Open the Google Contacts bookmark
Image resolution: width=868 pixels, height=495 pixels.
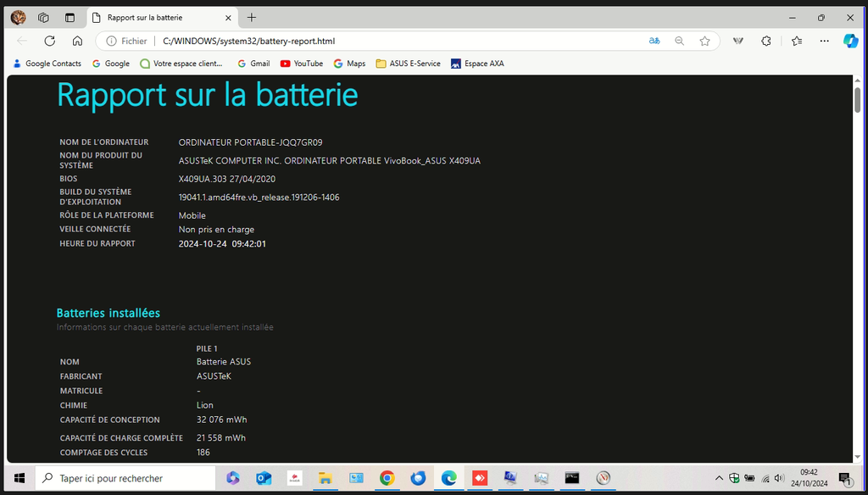point(47,64)
